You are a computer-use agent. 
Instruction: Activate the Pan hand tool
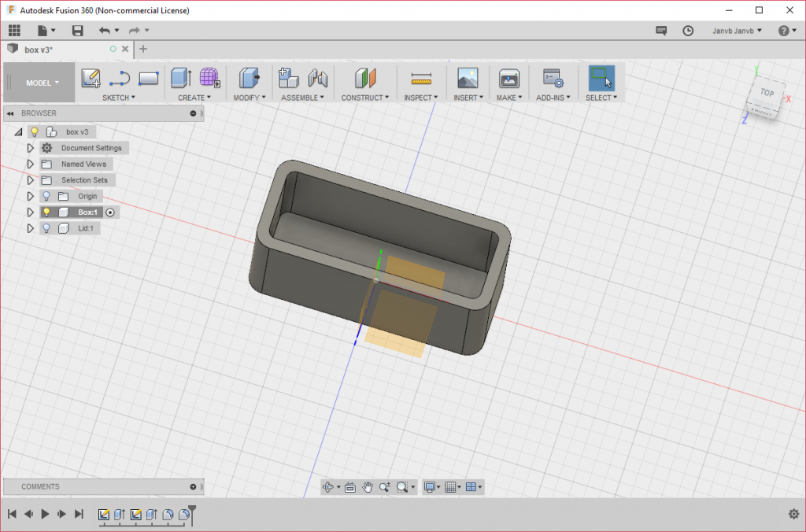[x=367, y=487]
